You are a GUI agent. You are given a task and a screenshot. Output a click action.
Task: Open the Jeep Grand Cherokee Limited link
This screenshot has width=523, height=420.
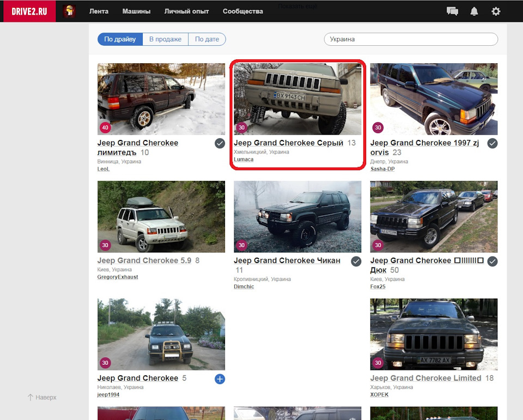click(425, 378)
